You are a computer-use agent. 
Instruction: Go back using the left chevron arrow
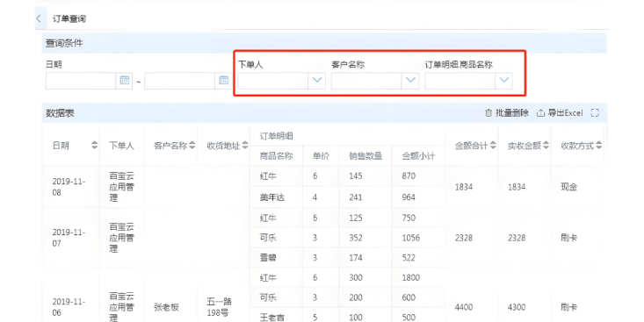tap(39, 18)
